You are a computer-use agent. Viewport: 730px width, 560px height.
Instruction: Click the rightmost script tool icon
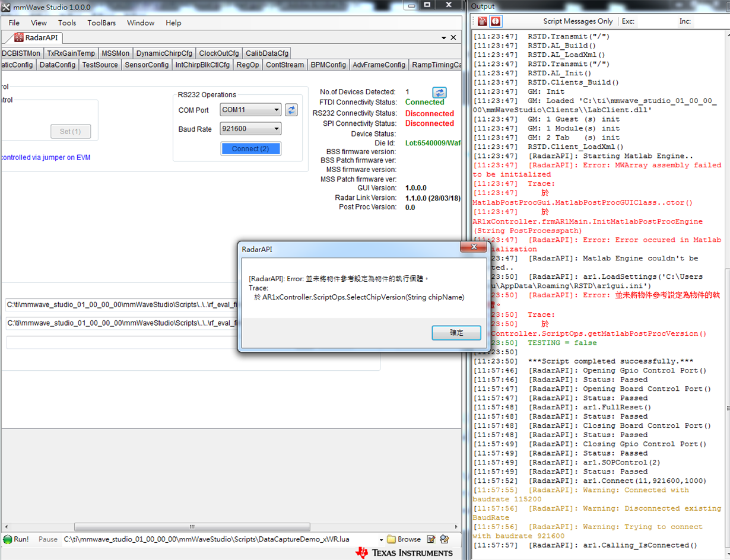(x=444, y=539)
